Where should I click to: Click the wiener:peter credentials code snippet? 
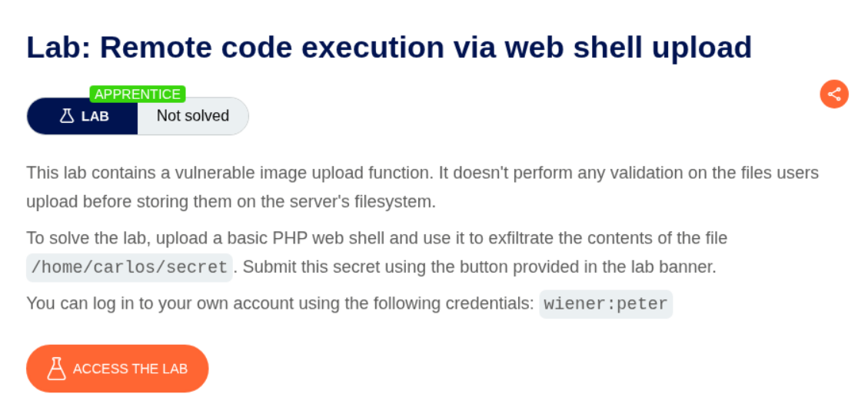tap(606, 303)
